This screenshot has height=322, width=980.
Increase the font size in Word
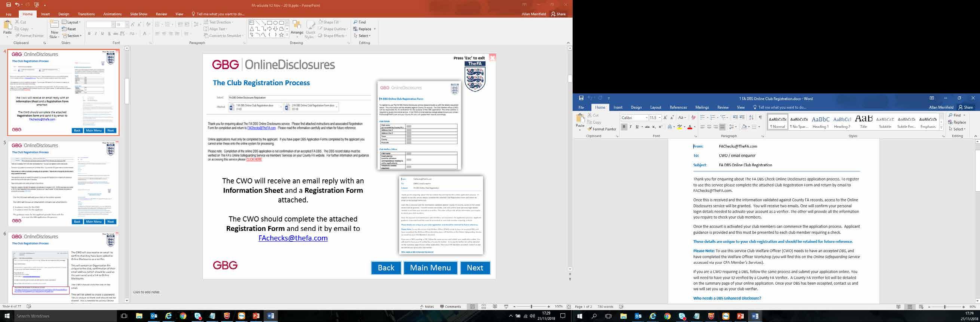click(665, 118)
